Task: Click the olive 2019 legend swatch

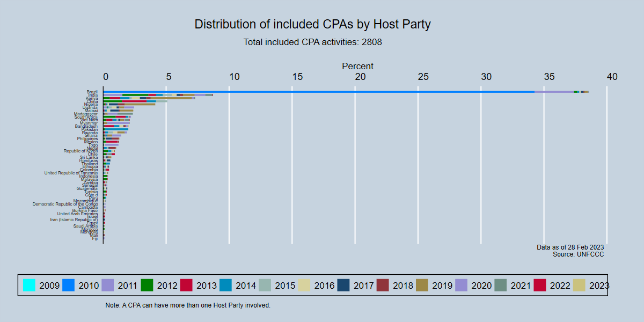Action: (422, 286)
